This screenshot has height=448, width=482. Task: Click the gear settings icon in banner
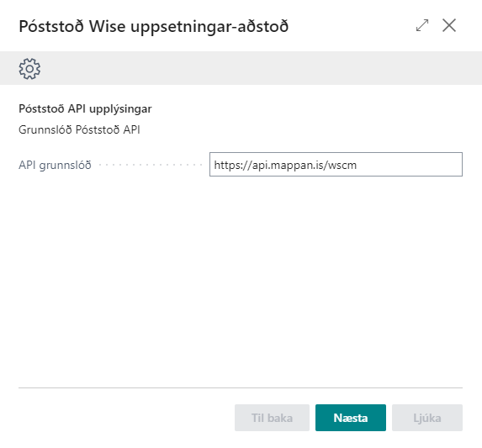tap(29, 69)
